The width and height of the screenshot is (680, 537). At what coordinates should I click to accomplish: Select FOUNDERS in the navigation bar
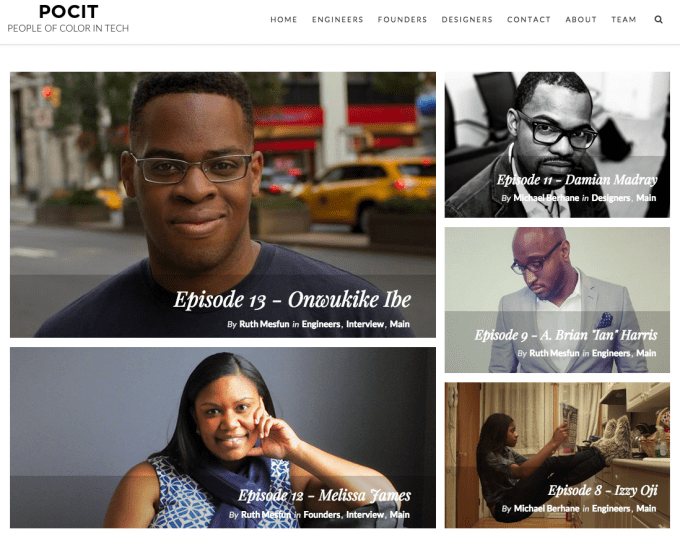tap(402, 20)
